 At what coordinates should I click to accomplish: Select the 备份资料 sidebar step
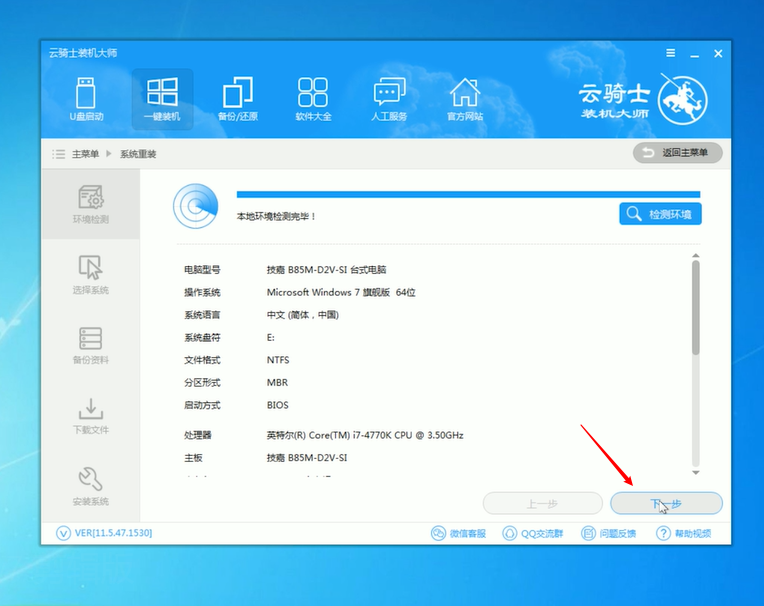click(91, 345)
